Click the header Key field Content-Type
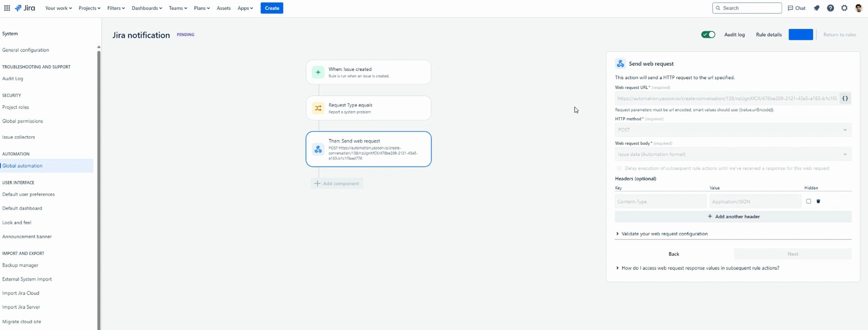Viewport: 868px width, 330px height. pos(660,201)
